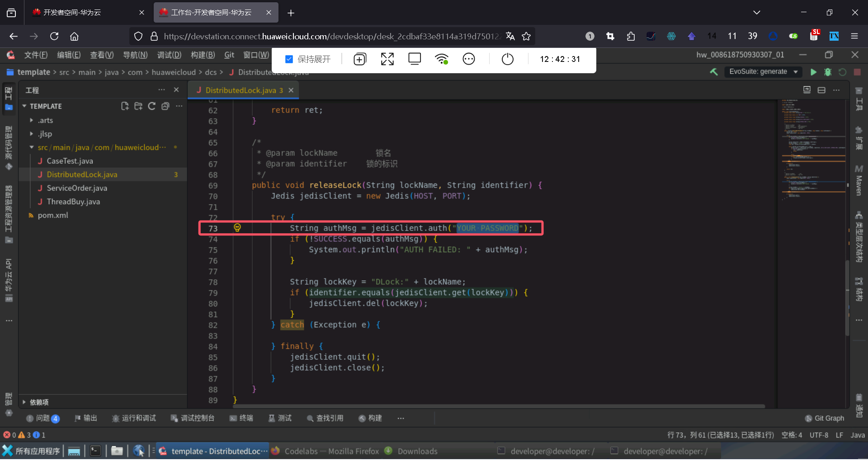Toggle the 保持展开 checkbox
The width and height of the screenshot is (868, 461).
[289, 59]
